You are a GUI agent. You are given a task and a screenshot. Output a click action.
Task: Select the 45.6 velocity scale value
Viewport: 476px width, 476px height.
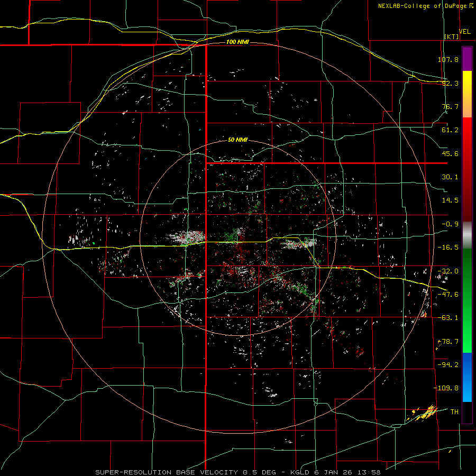tap(450, 153)
